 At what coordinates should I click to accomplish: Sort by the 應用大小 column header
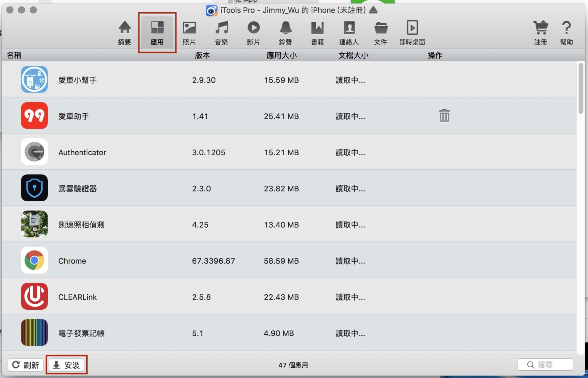(x=281, y=55)
